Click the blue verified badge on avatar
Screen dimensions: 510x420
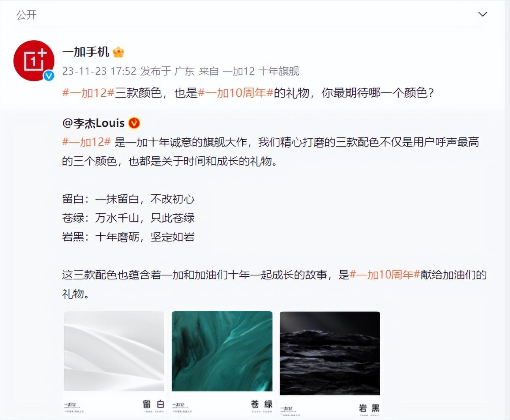(49, 75)
